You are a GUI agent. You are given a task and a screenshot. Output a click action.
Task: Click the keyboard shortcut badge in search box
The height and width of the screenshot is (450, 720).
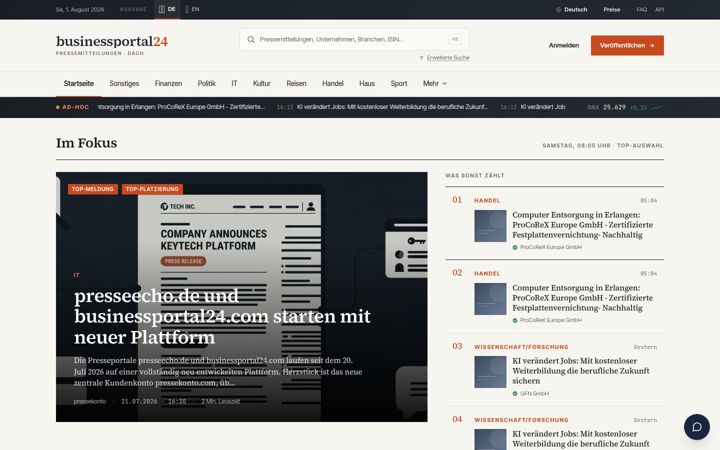(455, 39)
